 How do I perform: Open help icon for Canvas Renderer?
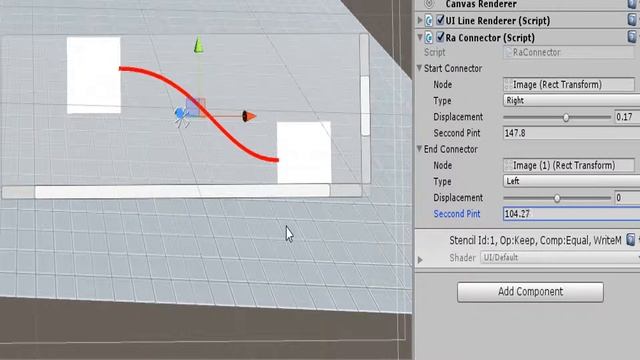pyautogui.click(x=632, y=4)
